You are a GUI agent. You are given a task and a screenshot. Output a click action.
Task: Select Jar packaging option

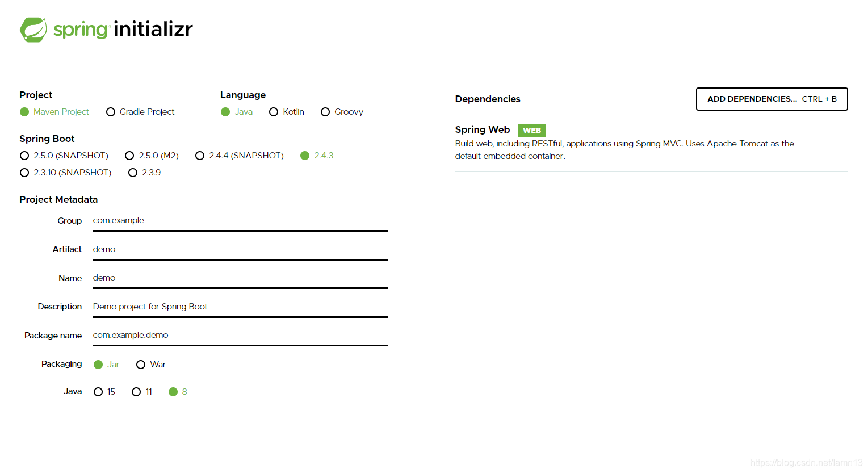click(x=106, y=365)
